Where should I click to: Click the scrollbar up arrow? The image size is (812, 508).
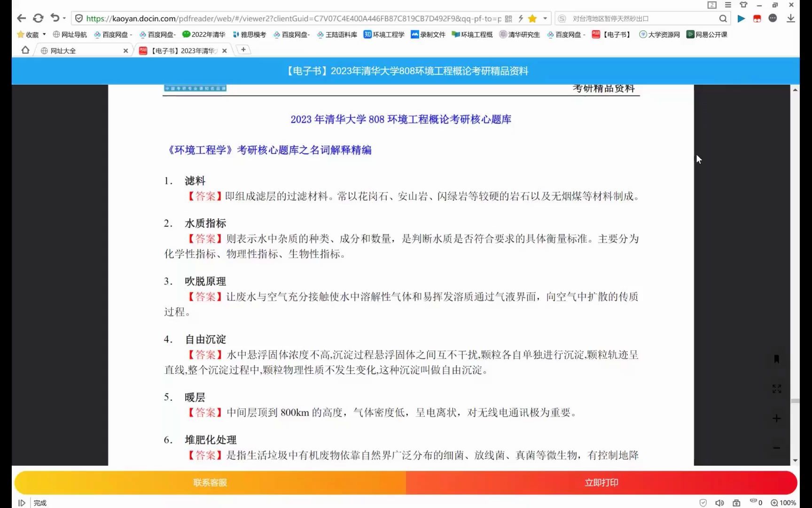pyautogui.click(x=795, y=89)
